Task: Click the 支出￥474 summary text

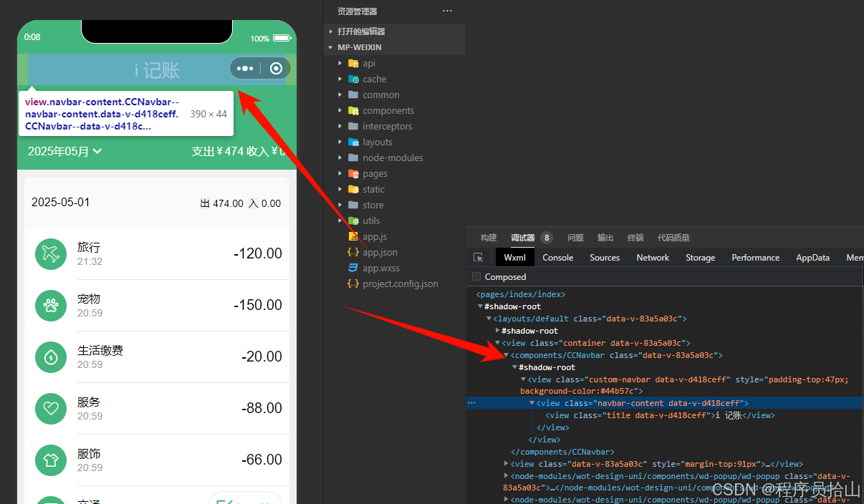Action: tap(218, 151)
